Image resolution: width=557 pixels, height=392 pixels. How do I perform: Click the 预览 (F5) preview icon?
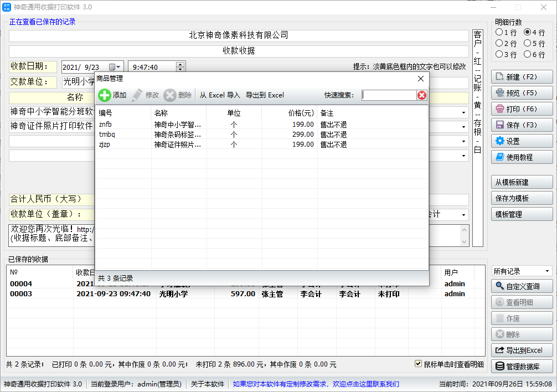click(500, 92)
